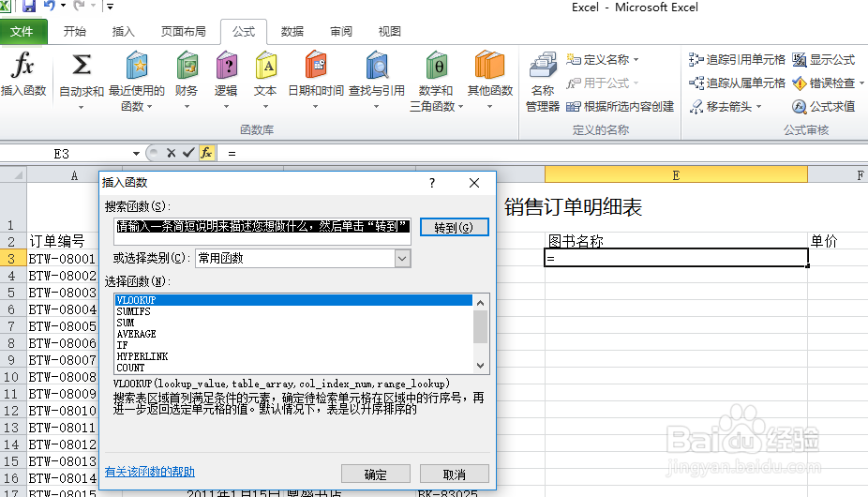Expand the AutoSum dropdown arrow
868x497 pixels.
(82, 107)
